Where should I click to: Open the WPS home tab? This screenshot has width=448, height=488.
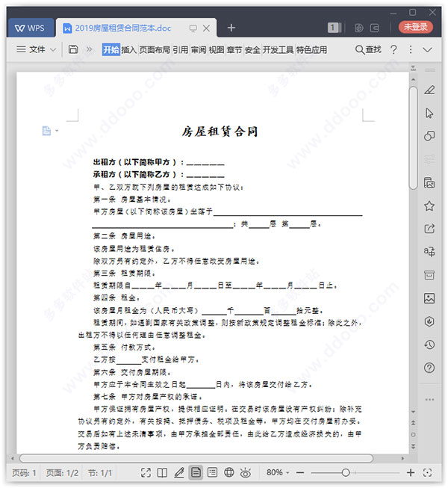coord(31,28)
